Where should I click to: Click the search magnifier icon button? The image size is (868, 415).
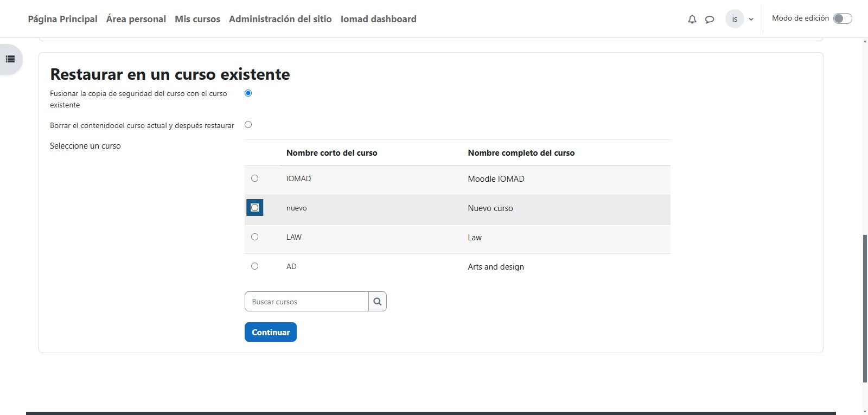378,302
